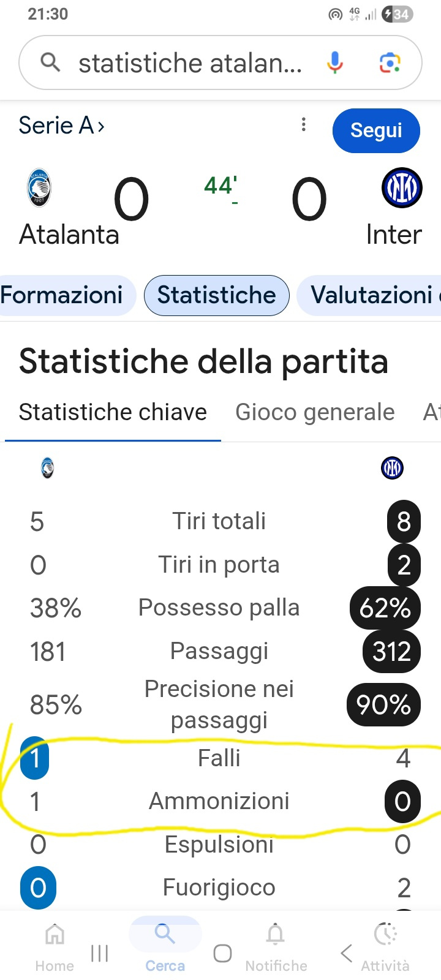Switch to Gioco generale stats tab
Image resolution: width=441 pixels, height=980 pixels.
[x=315, y=412]
